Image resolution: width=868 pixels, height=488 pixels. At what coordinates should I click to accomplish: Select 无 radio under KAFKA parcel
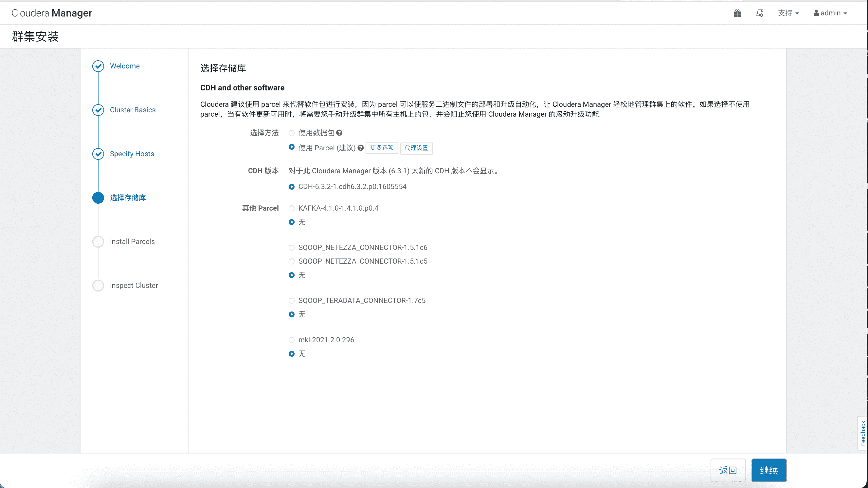tap(292, 222)
